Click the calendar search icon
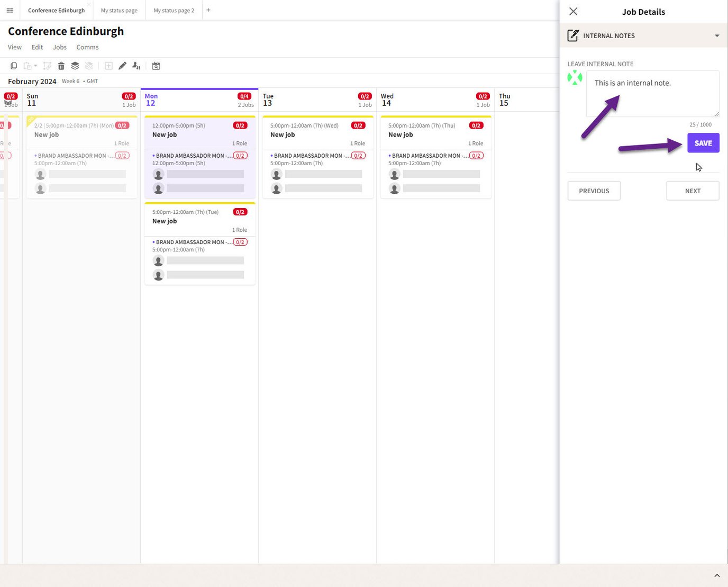 [156, 66]
